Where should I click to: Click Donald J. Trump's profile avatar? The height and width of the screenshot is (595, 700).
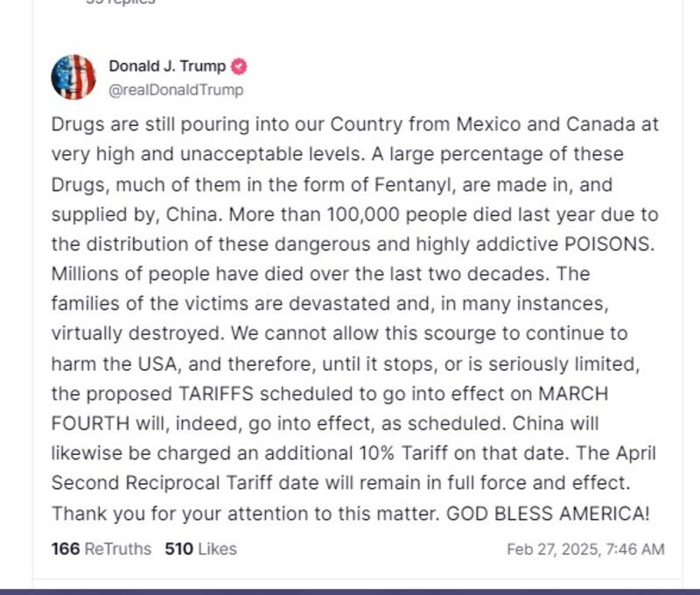pos(73,76)
